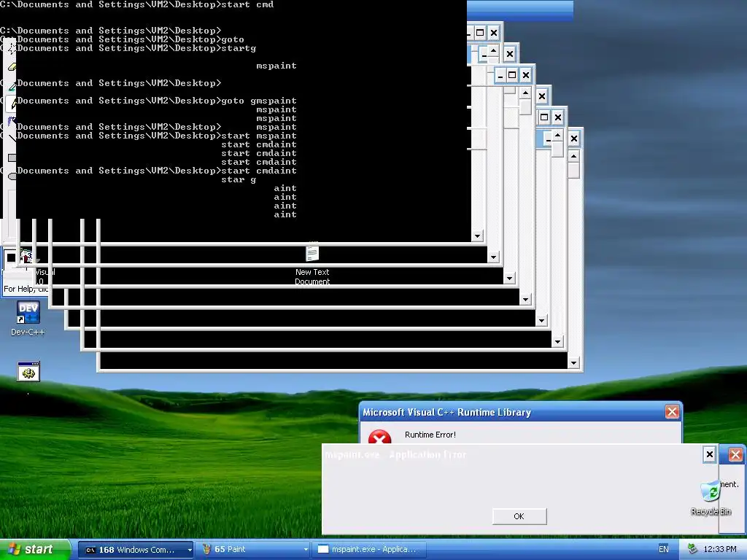The width and height of the screenshot is (747, 560).
Task: Click the 'start cmd' command text on the top line
Action: tap(248, 5)
